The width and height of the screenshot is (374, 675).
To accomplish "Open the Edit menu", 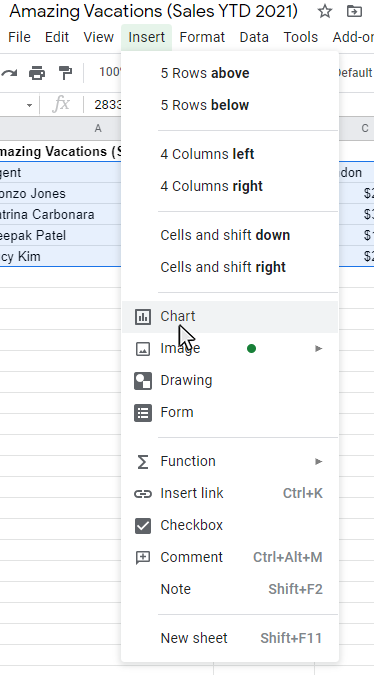I will click(57, 37).
